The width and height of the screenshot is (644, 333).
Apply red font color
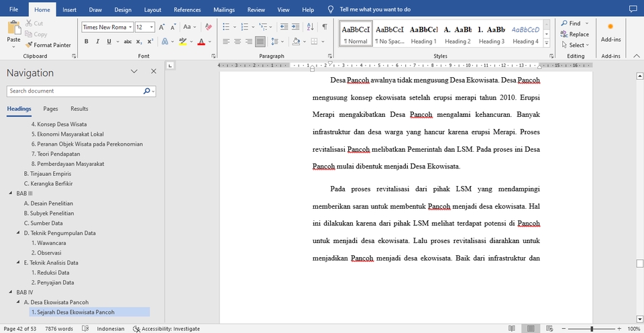(x=201, y=42)
